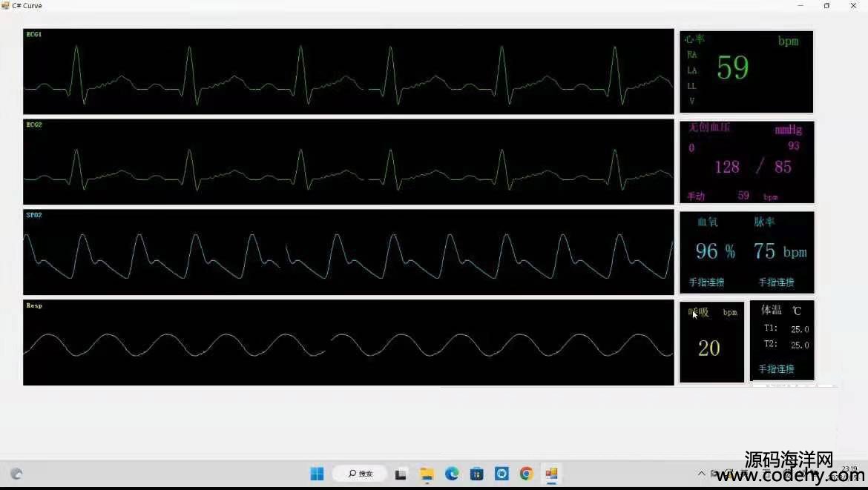868x490 pixels.
Task: Click the 手动 manual mode label
Action: 696,196
